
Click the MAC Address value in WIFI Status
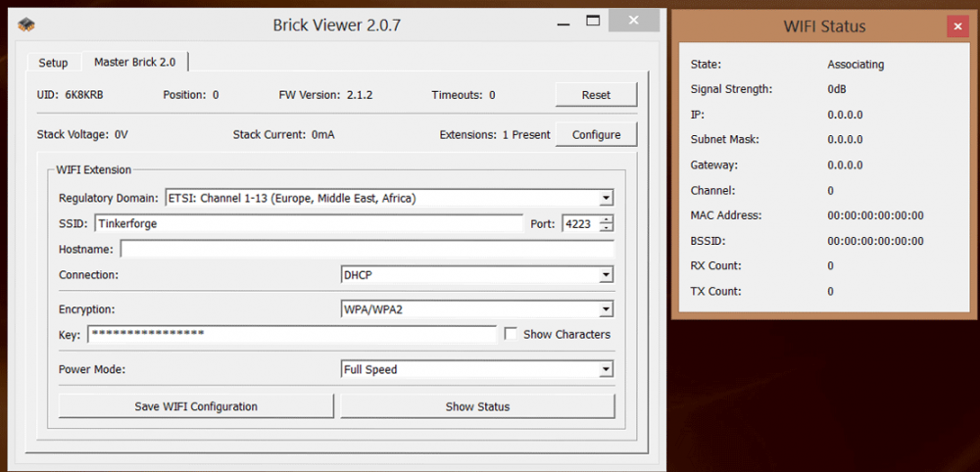(875, 215)
